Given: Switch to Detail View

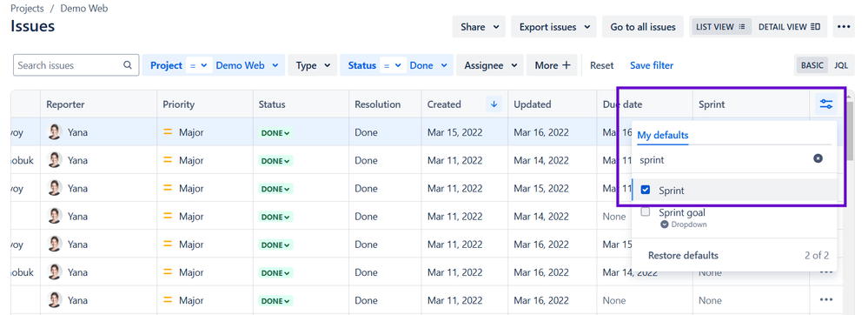Looking at the screenshot, I should tap(789, 27).
